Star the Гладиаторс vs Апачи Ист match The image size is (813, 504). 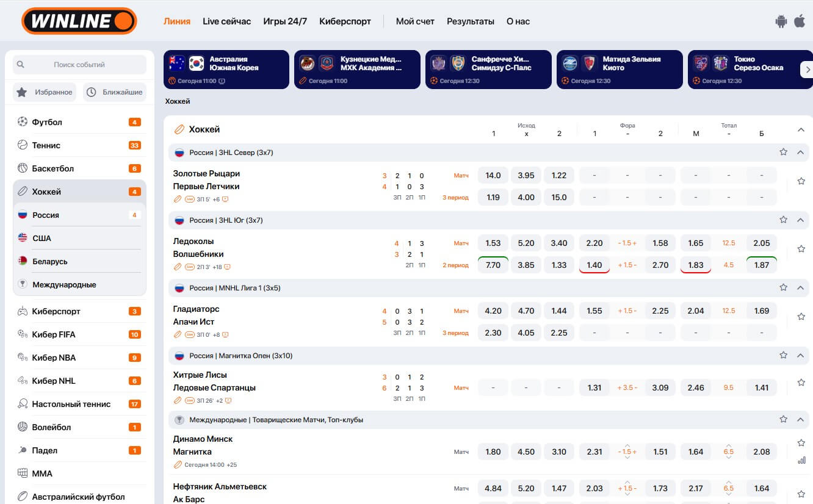[801, 317]
